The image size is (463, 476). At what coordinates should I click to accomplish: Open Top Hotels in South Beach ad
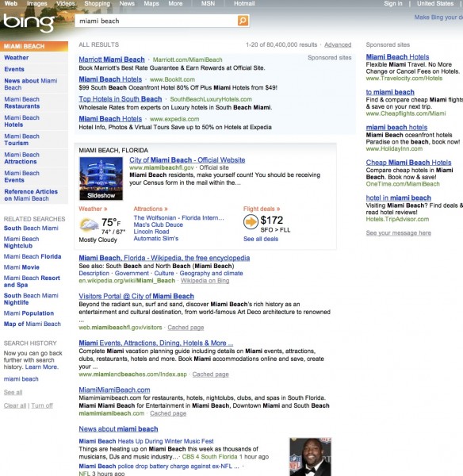click(121, 99)
